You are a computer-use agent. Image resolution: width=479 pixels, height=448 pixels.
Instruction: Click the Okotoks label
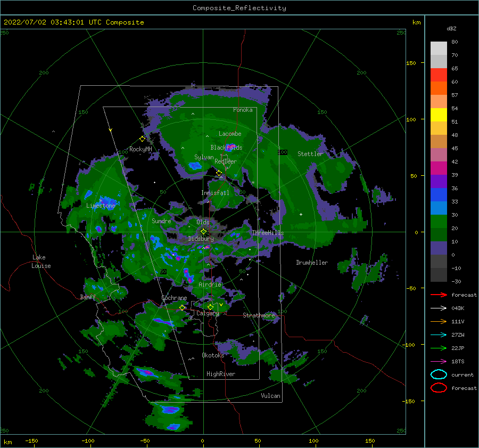coord(213,355)
